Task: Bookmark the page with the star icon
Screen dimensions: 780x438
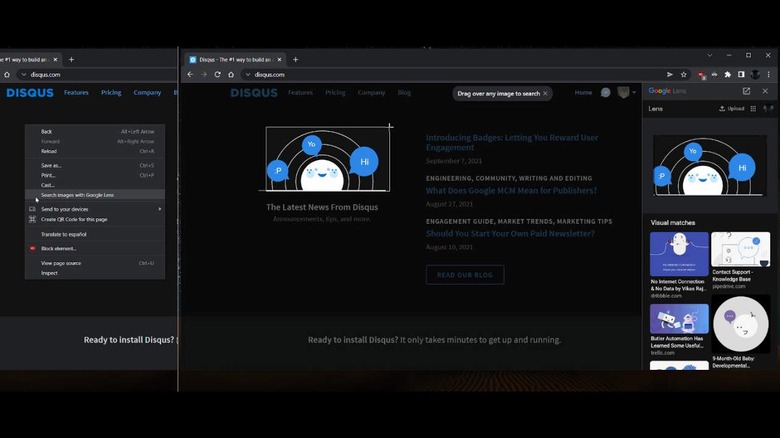Action: (x=683, y=74)
